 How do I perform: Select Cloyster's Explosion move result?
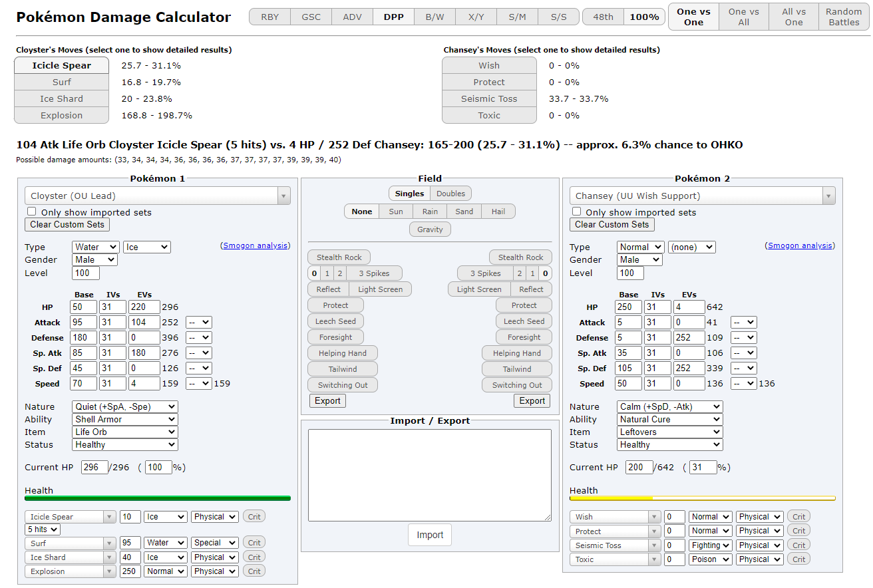tap(61, 115)
